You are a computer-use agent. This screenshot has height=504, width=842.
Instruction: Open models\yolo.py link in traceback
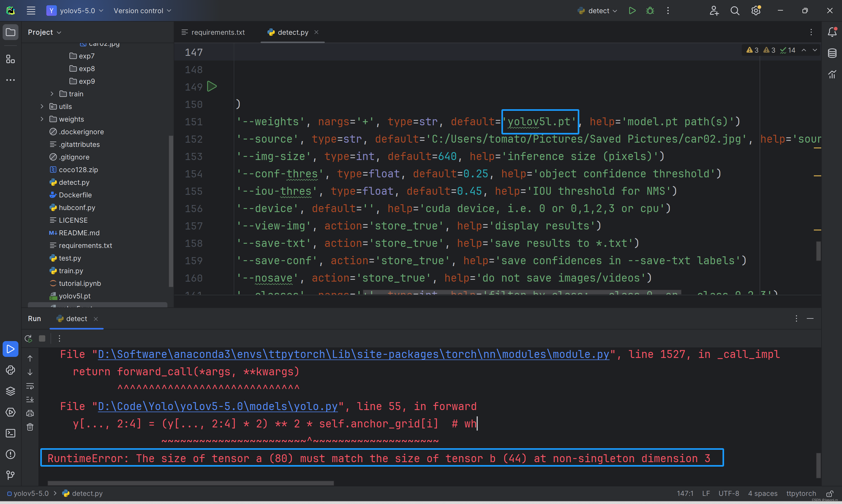click(218, 406)
